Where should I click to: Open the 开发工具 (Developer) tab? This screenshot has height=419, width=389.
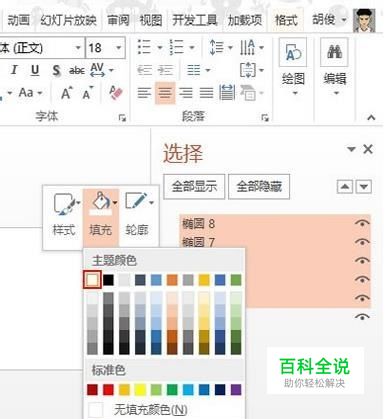[195, 20]
